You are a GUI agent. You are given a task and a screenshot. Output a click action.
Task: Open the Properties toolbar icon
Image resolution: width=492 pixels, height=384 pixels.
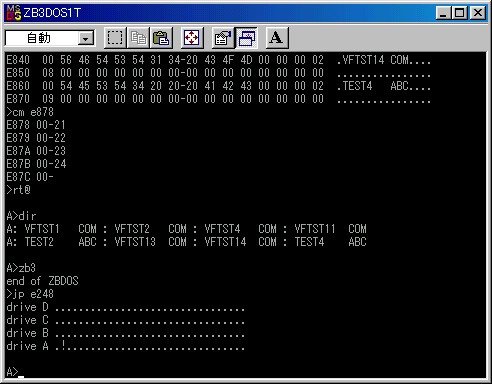(223, 38)
